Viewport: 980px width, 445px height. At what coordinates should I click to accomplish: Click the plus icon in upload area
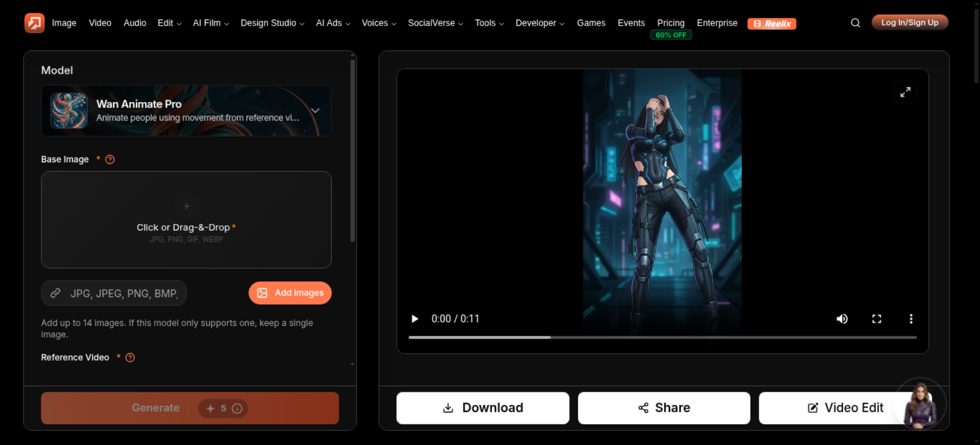(186, 206)
